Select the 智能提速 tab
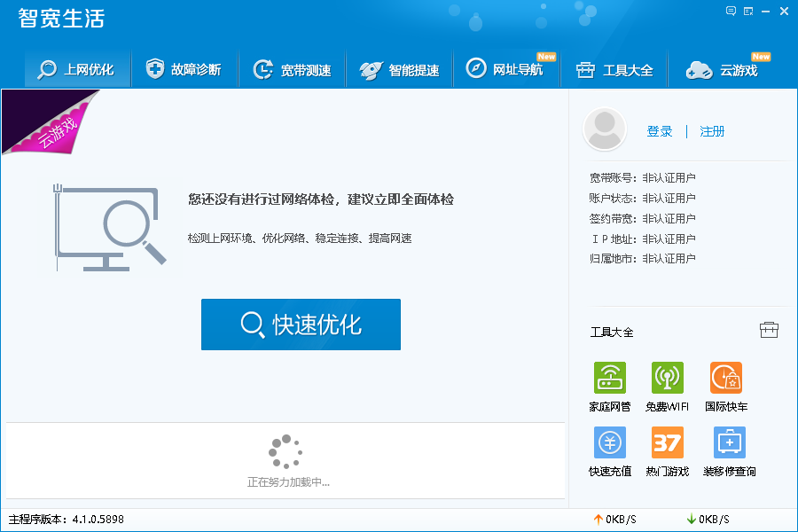This screenshot has width=798, height=532. 400,69
